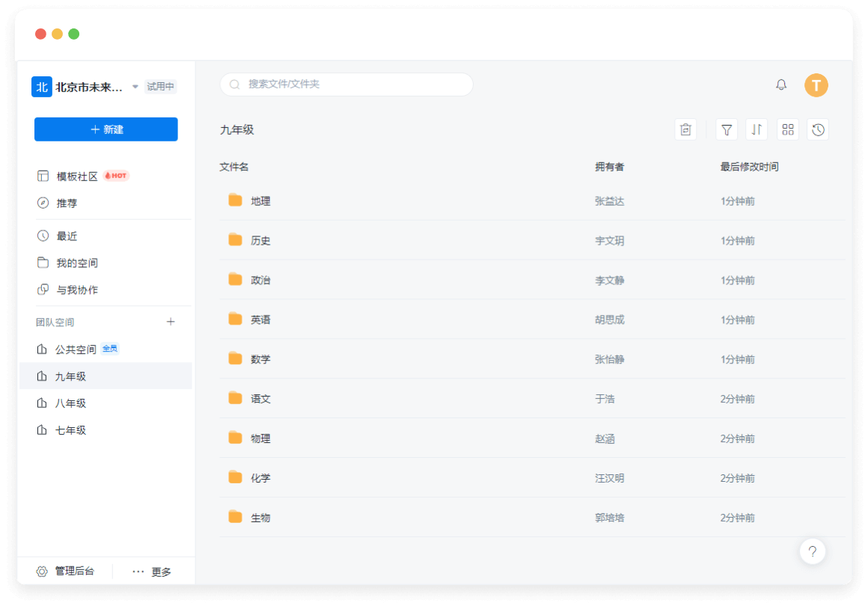Add a new team space with plus icon
Screen dimensions: 868x606
coord(171,322)
